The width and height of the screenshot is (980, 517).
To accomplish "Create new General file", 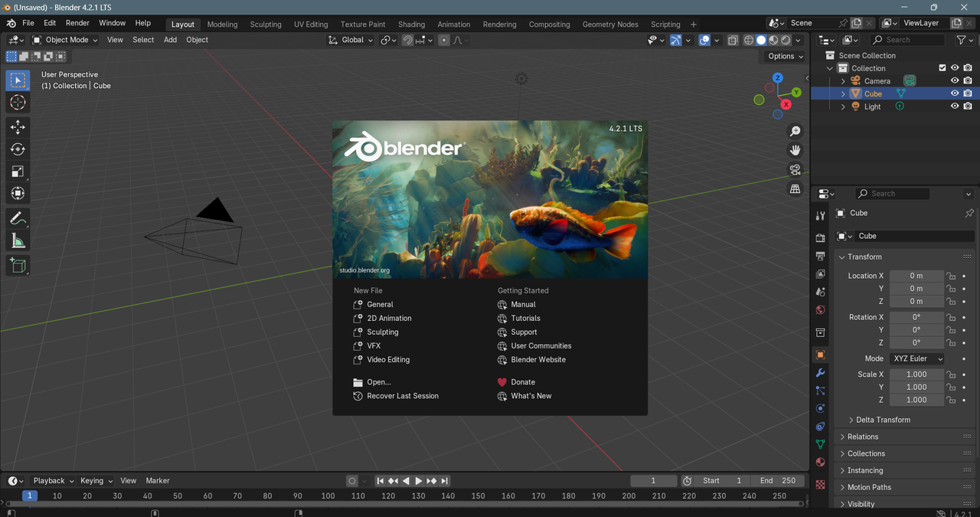I will coord(380,304).
